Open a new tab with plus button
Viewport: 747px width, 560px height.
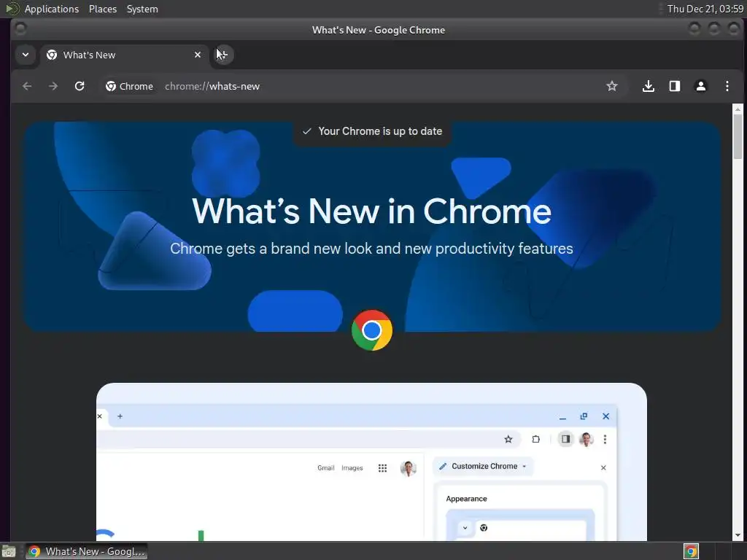point(223,55)
